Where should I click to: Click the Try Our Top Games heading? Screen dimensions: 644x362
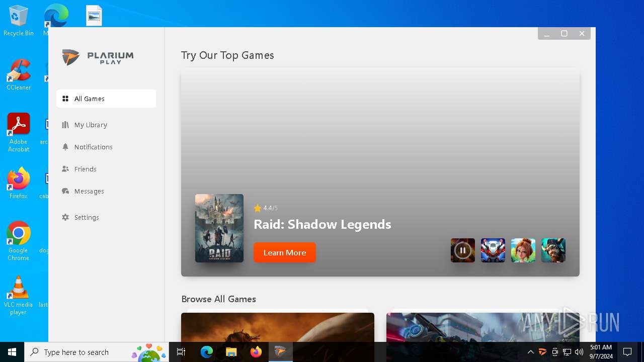pyautogui.click(x=227, y=55)
